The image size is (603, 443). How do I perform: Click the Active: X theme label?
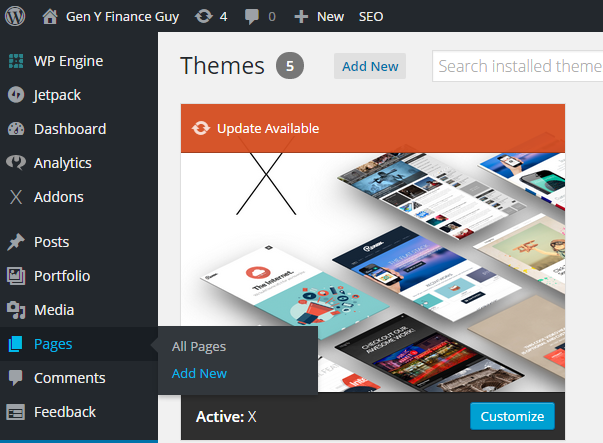[226, 416]
